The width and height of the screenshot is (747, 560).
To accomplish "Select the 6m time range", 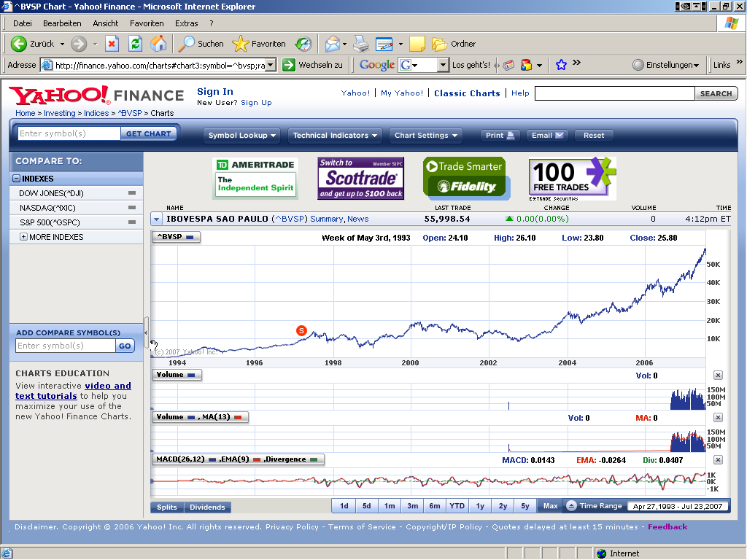I will pos(435,506).
